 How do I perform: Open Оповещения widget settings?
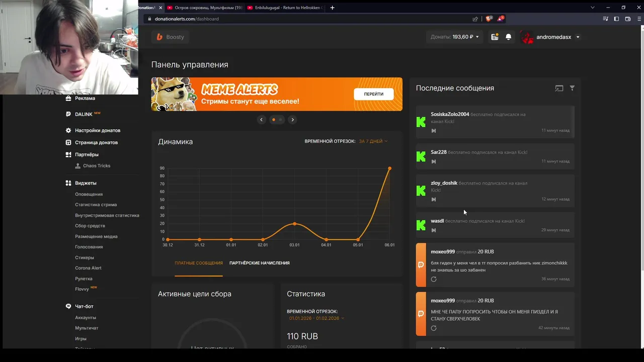point(89,194)
